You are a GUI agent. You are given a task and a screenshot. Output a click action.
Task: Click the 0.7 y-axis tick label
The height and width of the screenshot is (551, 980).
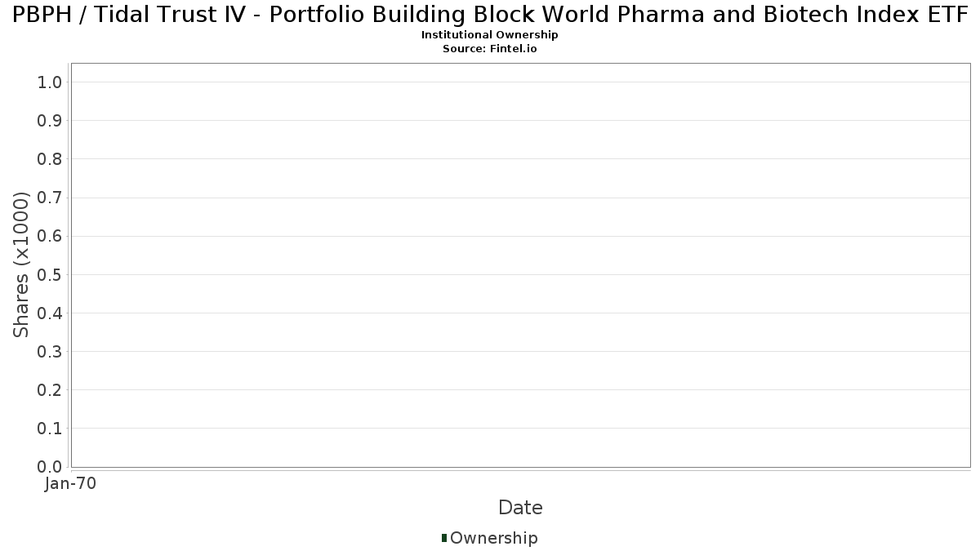[x=50, y=198]
